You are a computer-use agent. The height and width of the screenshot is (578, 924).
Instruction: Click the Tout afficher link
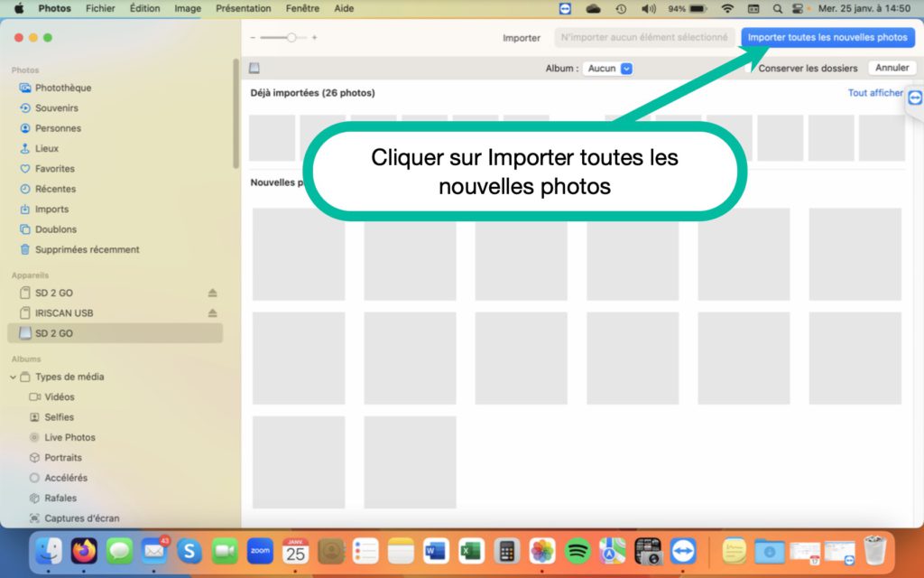pos(874,93)
